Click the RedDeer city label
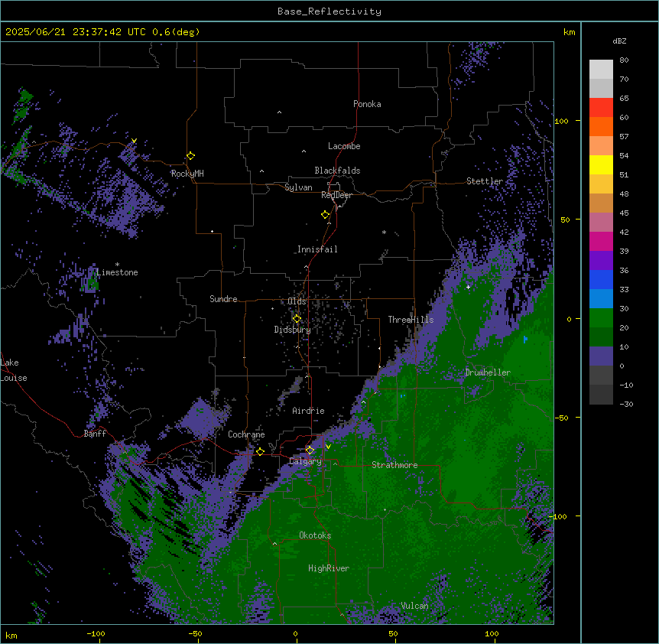This screenshot has width=659, height=644. coord(336,195)
